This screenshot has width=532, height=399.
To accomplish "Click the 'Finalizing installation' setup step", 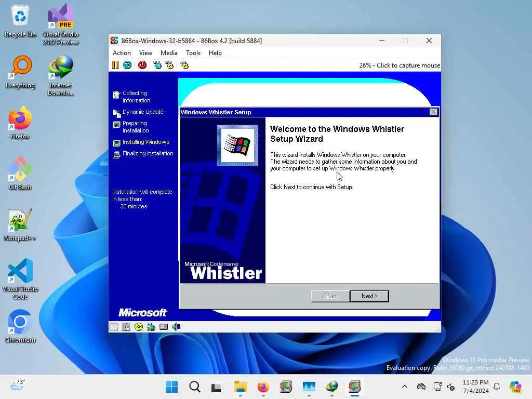I will (x=148, y=154).
